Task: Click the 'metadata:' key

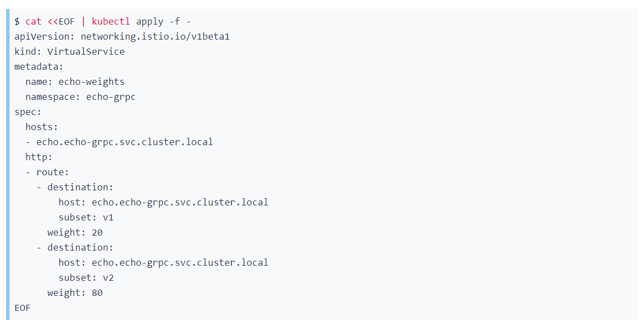Action: (39, 66)
